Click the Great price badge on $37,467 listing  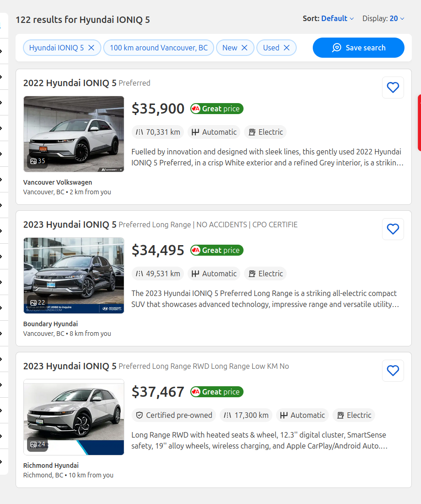(217, 392)
